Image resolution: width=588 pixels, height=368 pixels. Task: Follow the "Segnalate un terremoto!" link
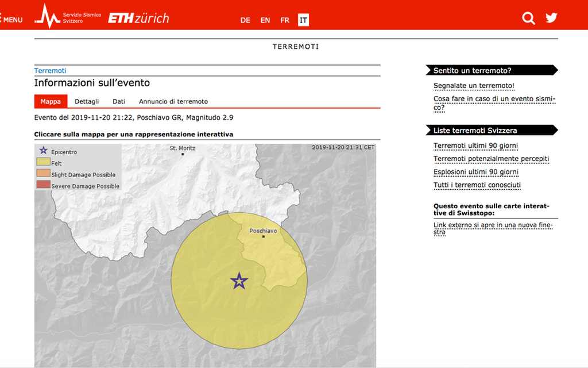pyautogui.click(x=474, y=85)
